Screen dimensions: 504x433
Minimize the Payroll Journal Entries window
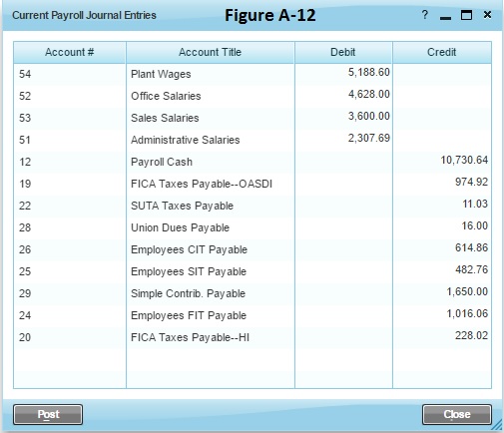(445, 18)
